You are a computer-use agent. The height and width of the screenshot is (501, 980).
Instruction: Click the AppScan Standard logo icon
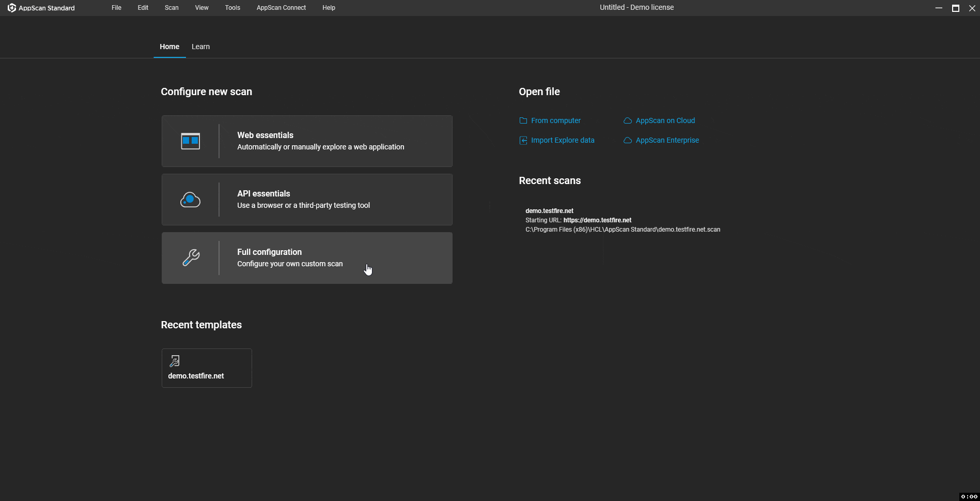11,8
